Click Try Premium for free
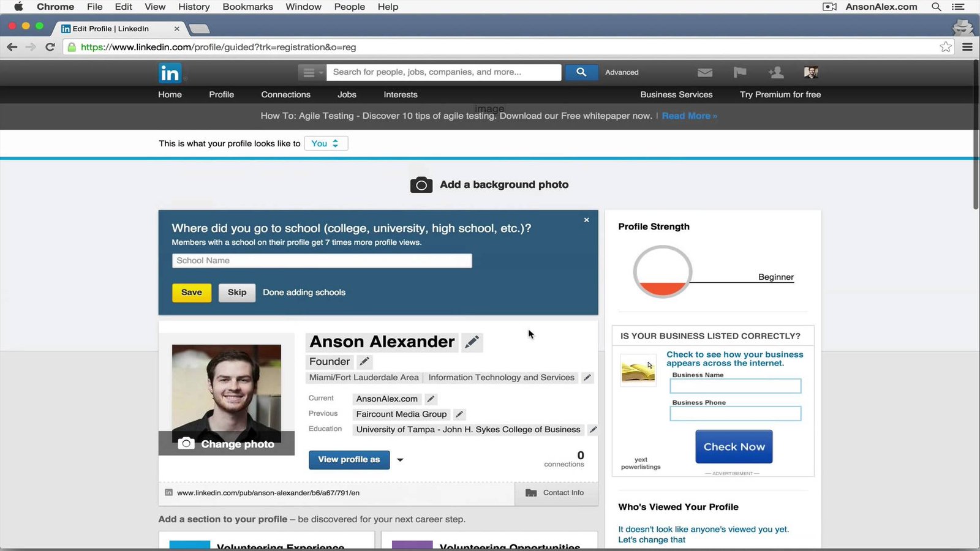The width and height of the screenshot is (980, 551). [x=780, y=94]
